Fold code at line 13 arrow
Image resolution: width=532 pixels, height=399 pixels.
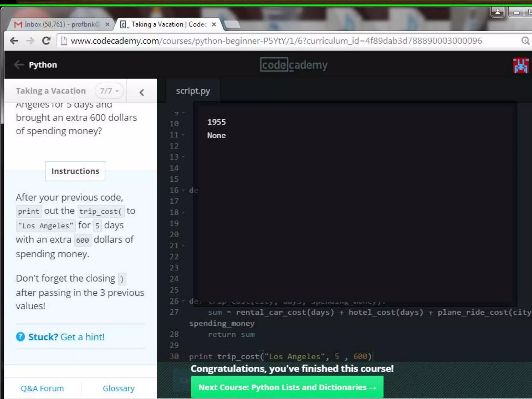pyautogui.click(x=183, y=157)
